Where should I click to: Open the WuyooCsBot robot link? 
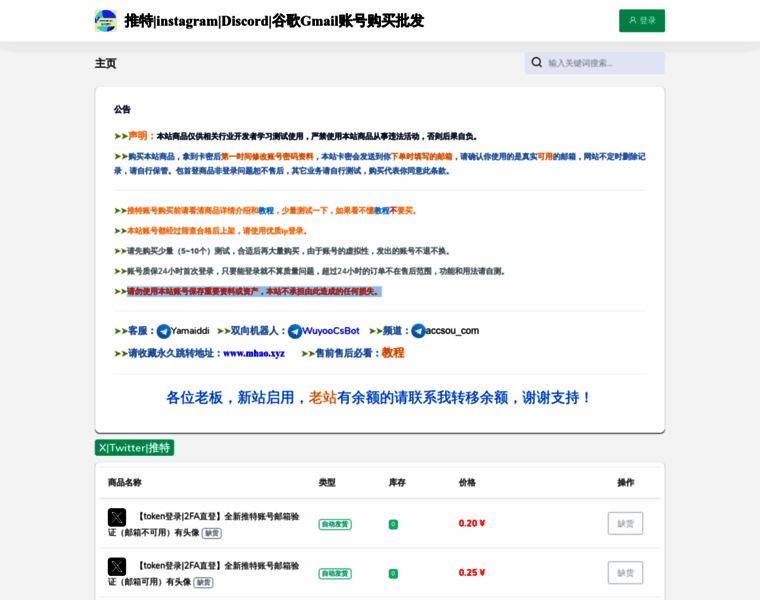coord(331,331)
